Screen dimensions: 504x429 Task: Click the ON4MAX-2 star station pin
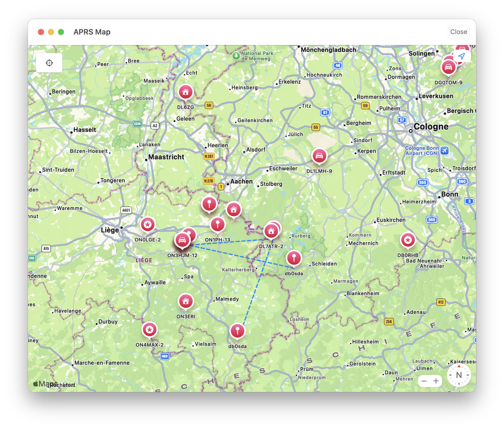150,330
